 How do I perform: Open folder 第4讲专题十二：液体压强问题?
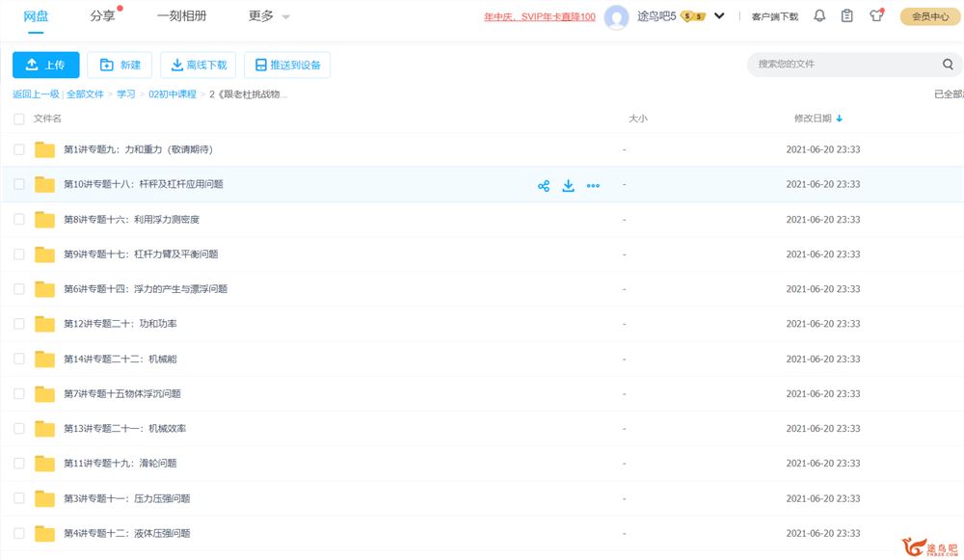point(126,534)
